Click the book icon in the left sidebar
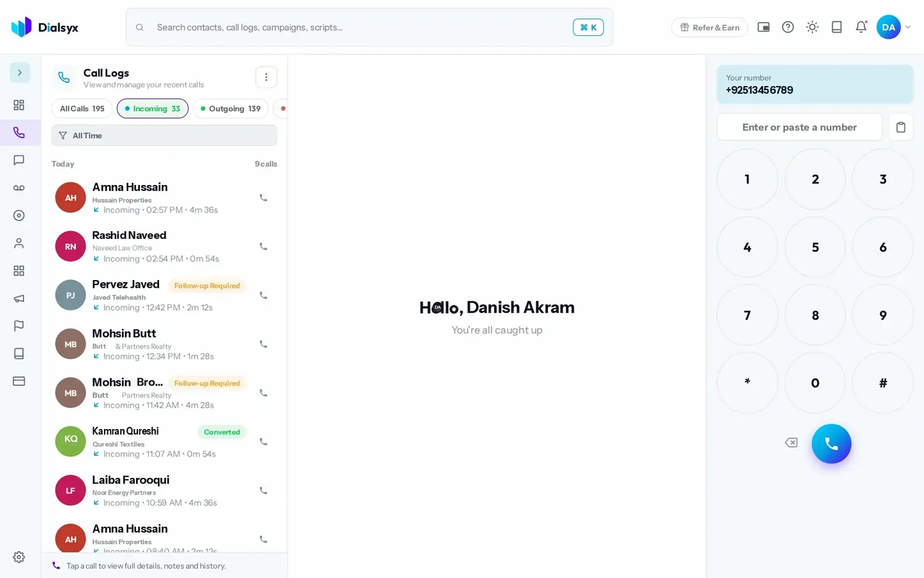The width and height of the screenshot is (924, 578). tap(19, 354)
